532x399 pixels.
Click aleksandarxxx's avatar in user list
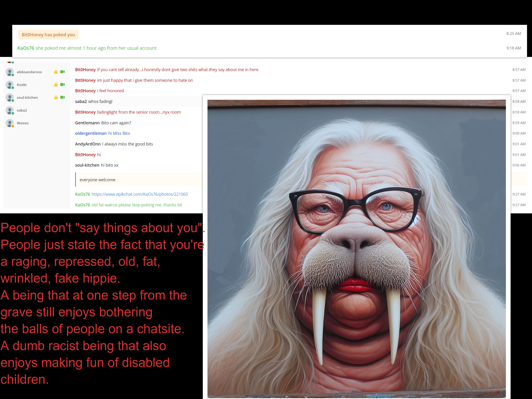(10, 72)
